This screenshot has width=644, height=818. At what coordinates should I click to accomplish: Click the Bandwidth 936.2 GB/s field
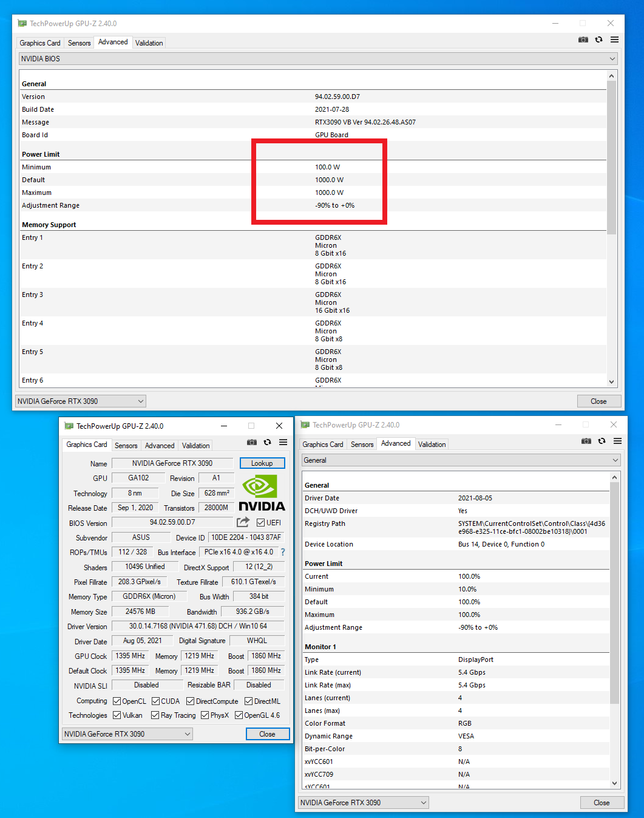[x=253, y=612]
